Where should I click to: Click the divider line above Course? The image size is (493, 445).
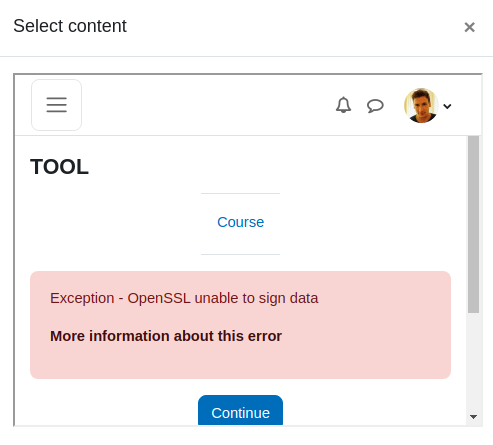(x=240, y=193)
